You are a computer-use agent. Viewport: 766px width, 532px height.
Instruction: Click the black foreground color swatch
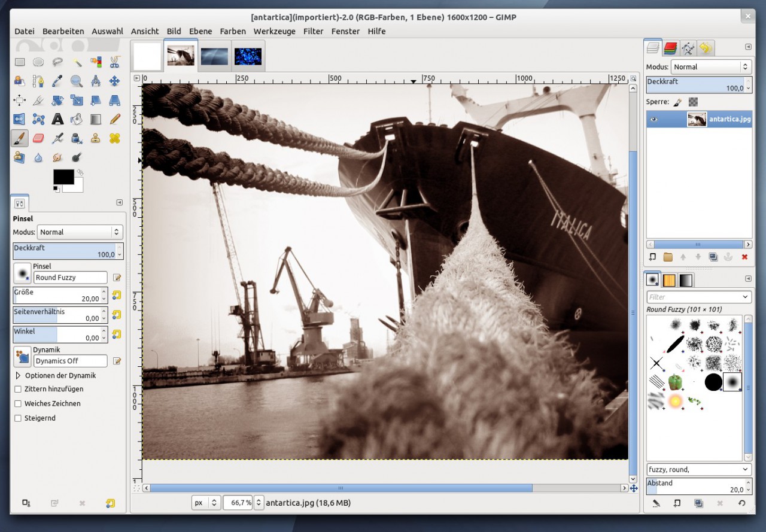click(63, 177)
